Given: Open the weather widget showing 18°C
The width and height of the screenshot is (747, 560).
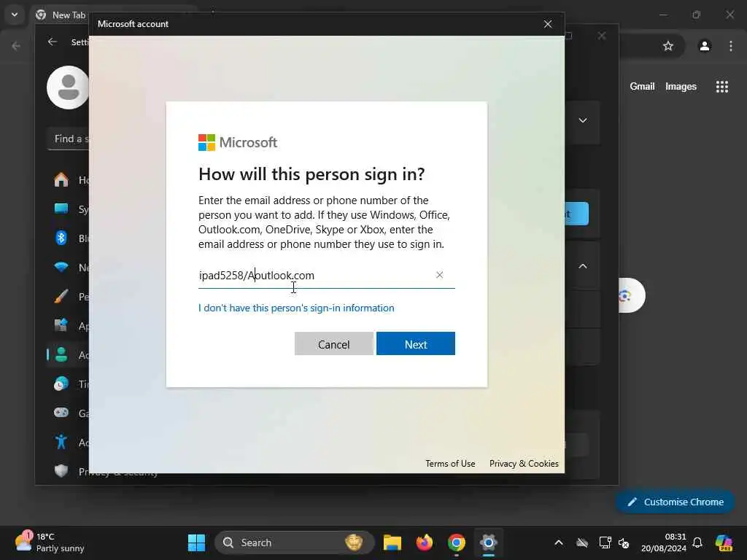Looking at the screenshot, I should coord(50,542).
